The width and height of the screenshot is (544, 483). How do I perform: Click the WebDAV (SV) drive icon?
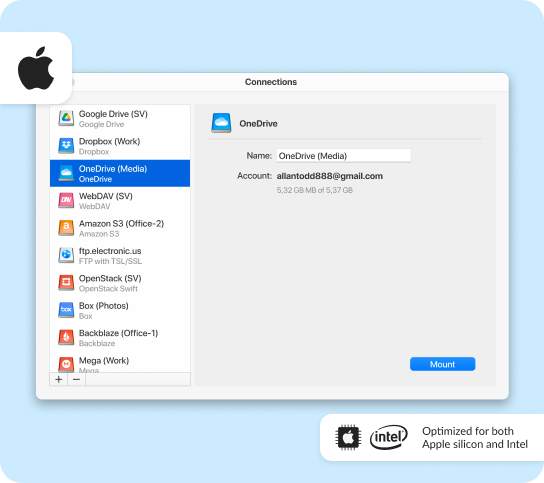tap(66, 201)
